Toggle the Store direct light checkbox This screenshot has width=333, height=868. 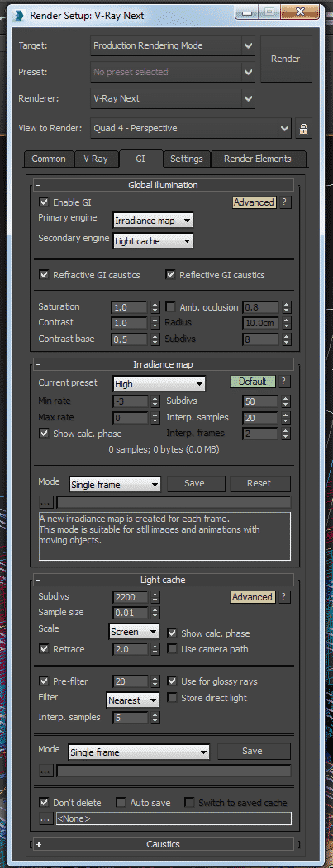tap(172, 698)
